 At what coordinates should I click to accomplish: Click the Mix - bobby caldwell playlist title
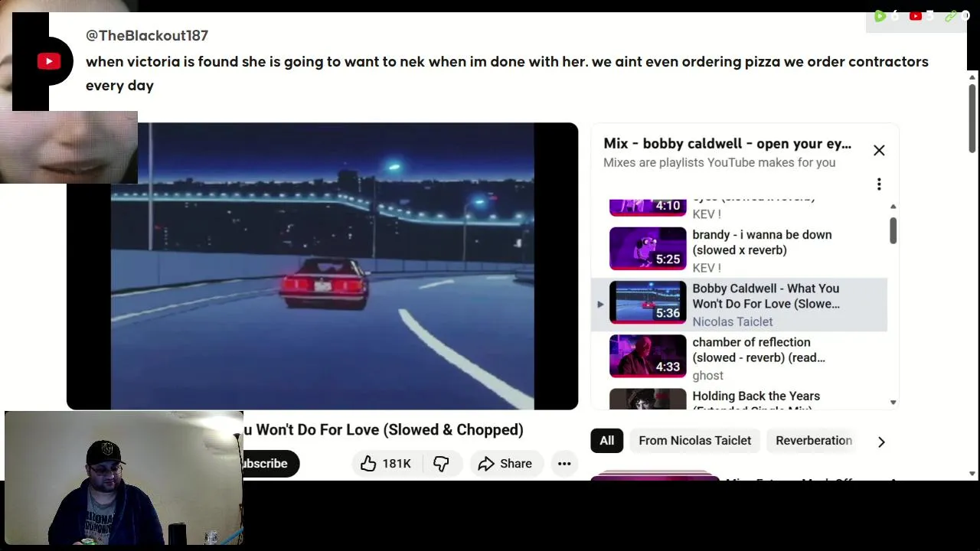pos(727,143)
